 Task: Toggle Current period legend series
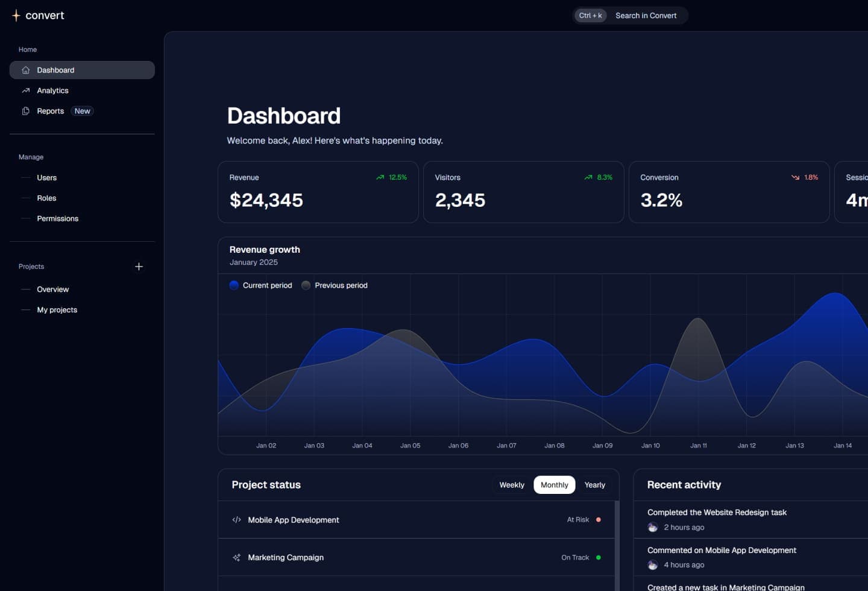tap(261, 285)
